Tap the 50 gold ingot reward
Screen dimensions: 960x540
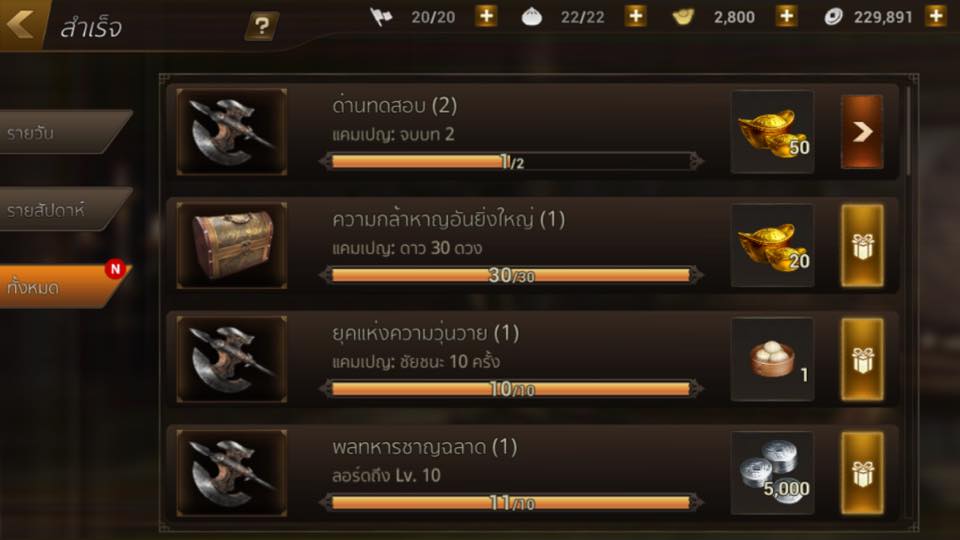tap(773, 132)
